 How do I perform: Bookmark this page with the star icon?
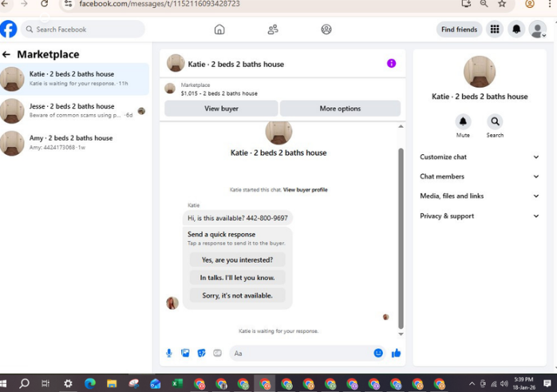[502, 3]
